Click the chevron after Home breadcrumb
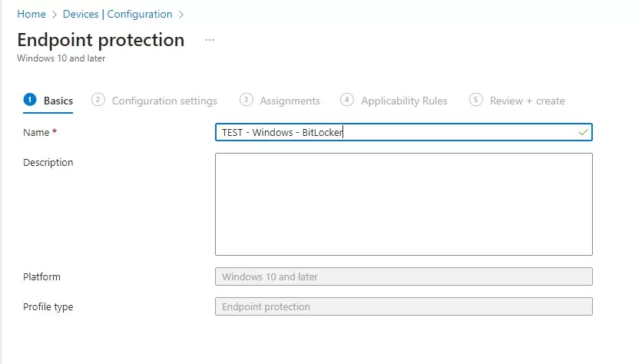642x364 pixels. point(54,15)
